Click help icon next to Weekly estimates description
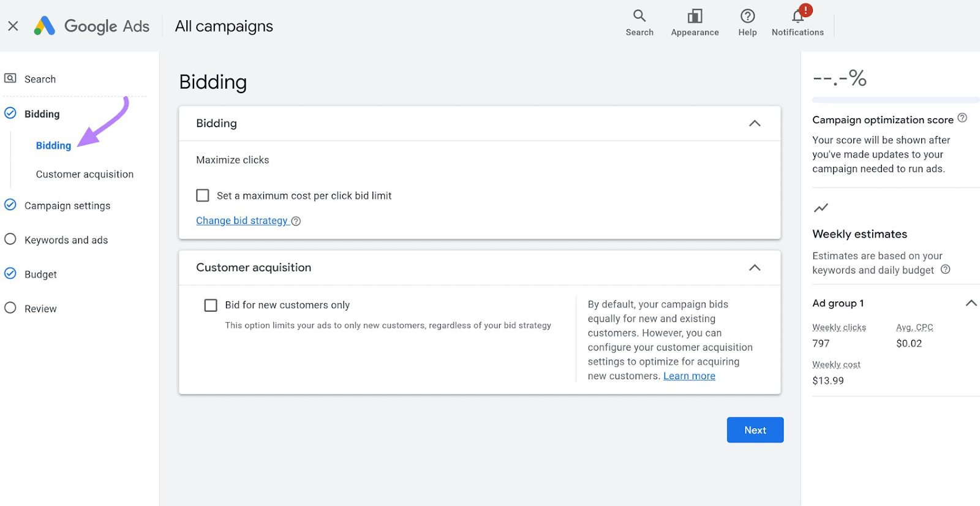The width and height of the screenshot is (980, 506). coord(945,270)
